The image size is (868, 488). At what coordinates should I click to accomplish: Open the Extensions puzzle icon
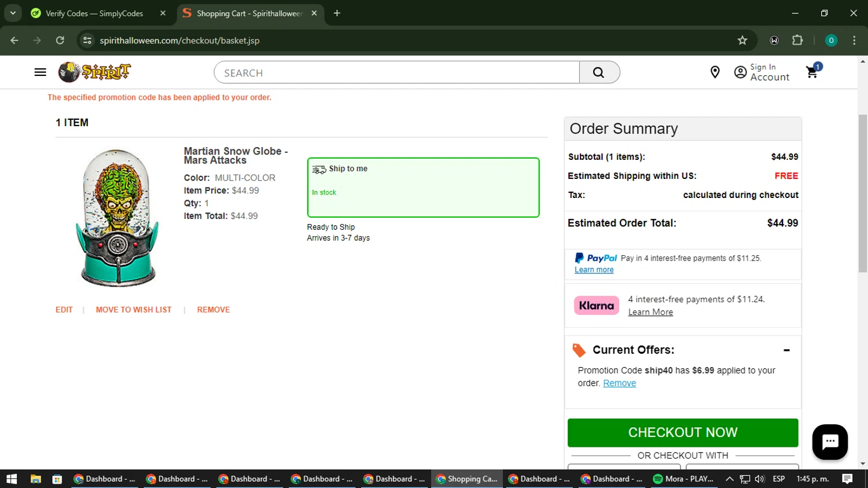click(797, 41)
